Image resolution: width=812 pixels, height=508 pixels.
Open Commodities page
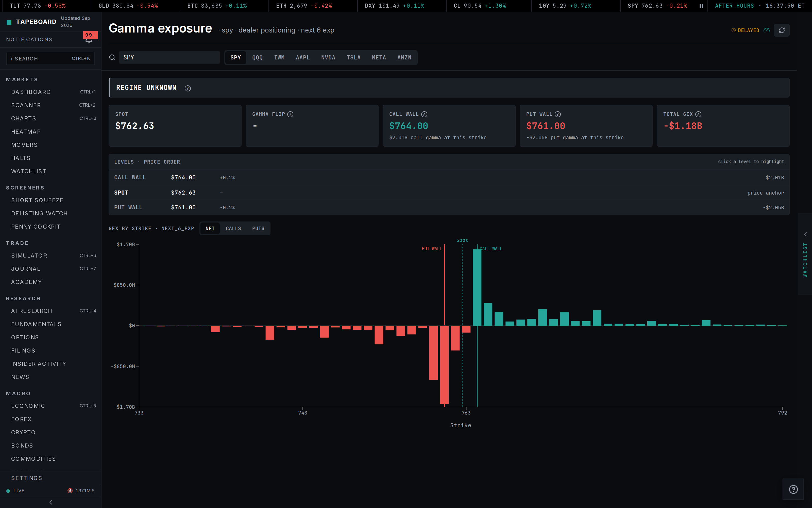tap(51, 459)
